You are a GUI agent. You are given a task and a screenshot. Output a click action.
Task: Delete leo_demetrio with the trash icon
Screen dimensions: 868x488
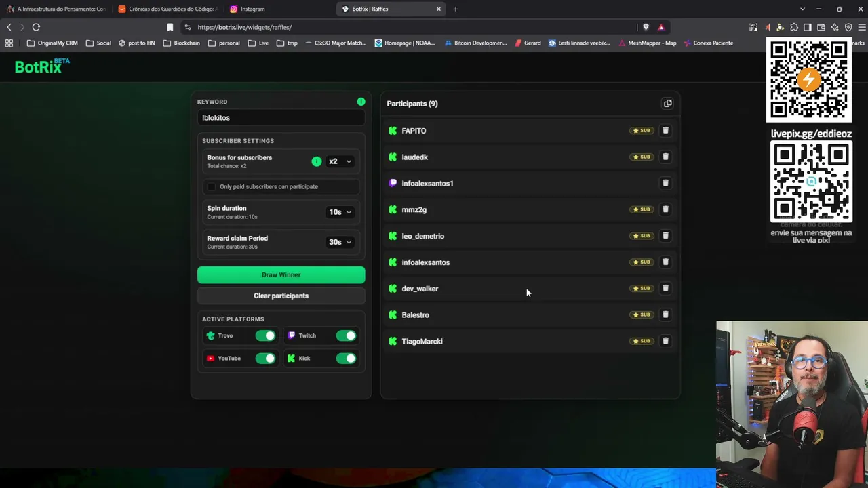(665, 236)
